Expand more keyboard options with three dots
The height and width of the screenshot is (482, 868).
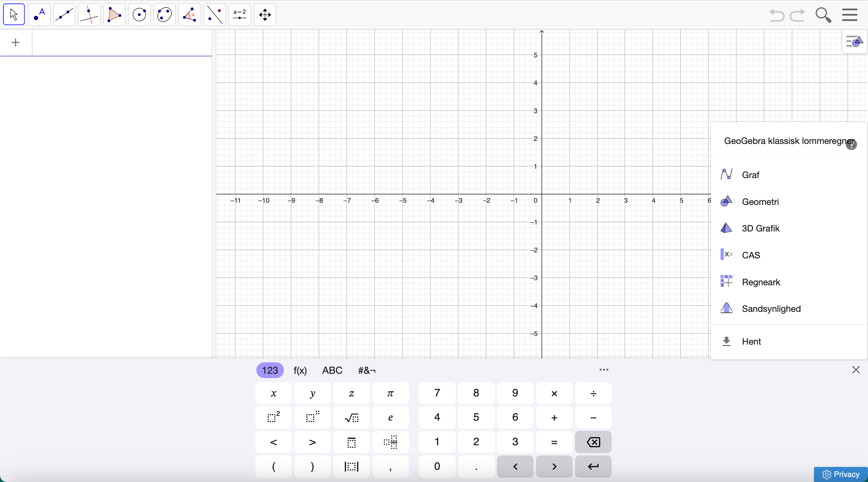point(603,370)
